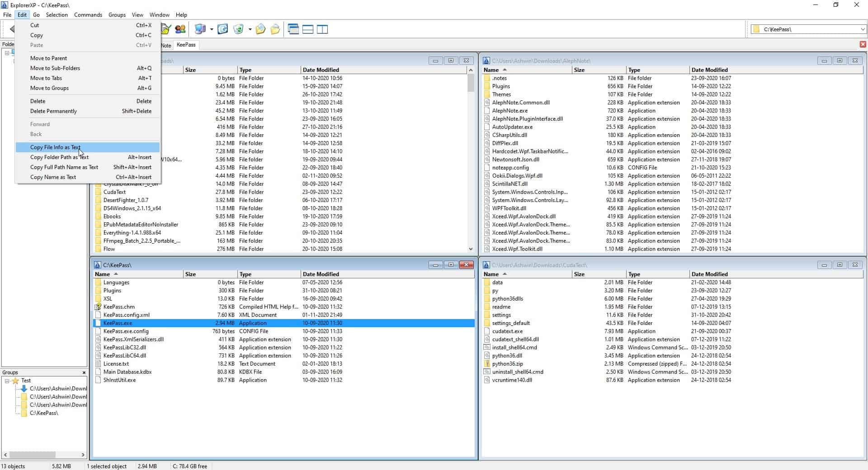Click the blue desktop shortcut toolbar icon
The height and width of the screenshot is (470, 868).
(222, 29)
